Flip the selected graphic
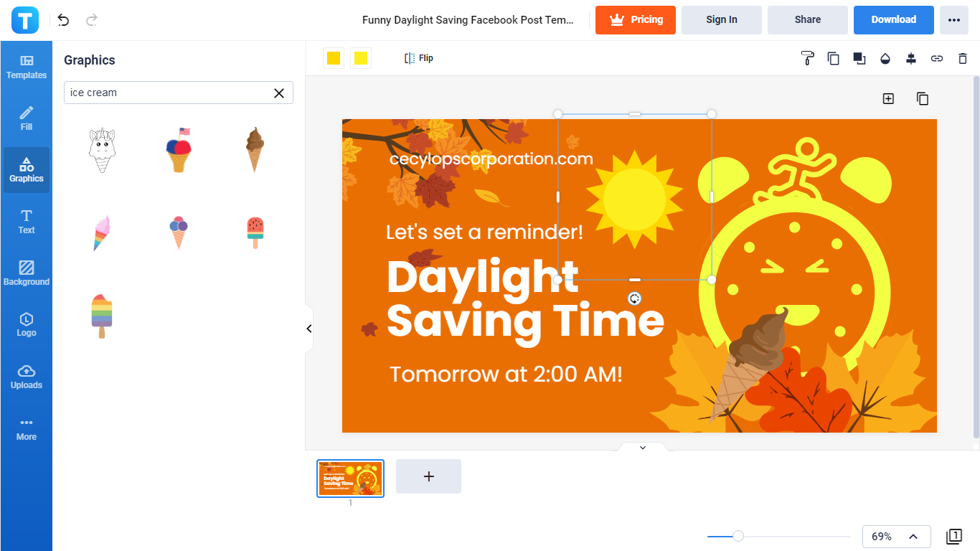 419,58
